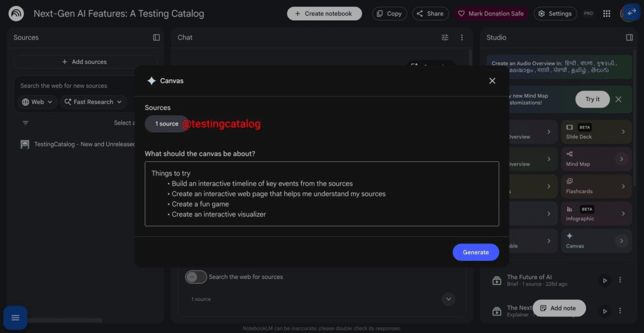Viewport: 644px width, 333px height.
Task: Click Create notebook button
Action: pos(324,14)
